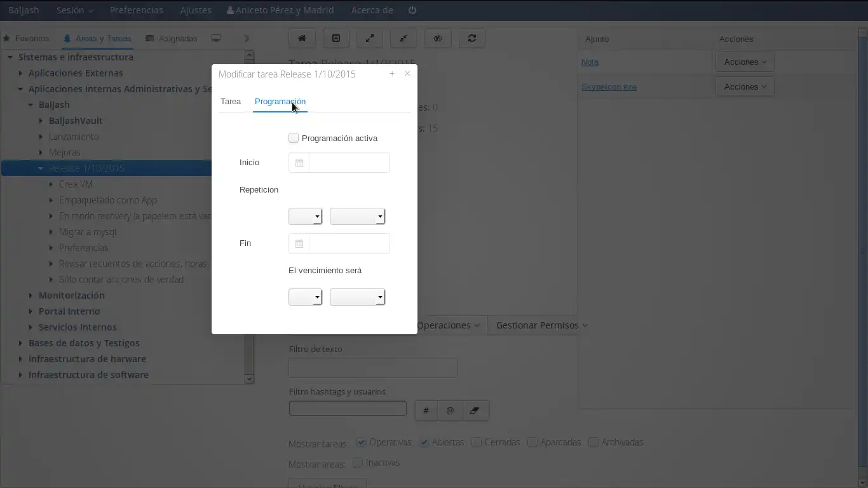
Task: Click the eraser clear filter button
Action: tap(474, 410)
